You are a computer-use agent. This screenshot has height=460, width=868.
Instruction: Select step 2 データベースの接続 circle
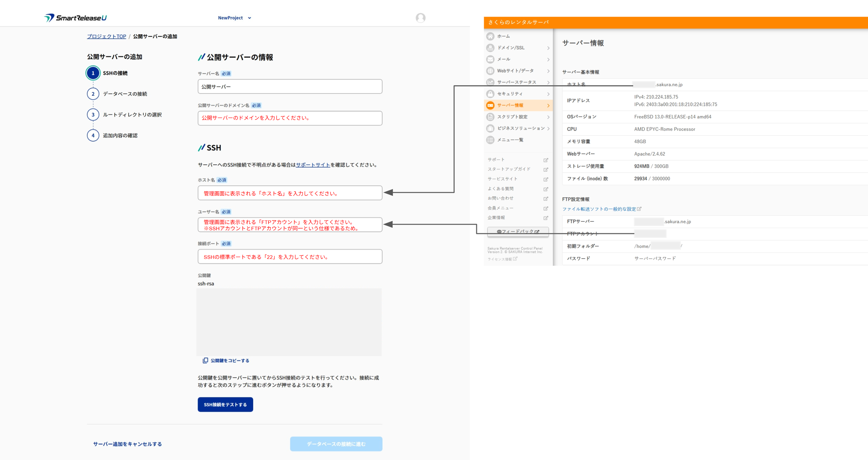tap(93, 94)
